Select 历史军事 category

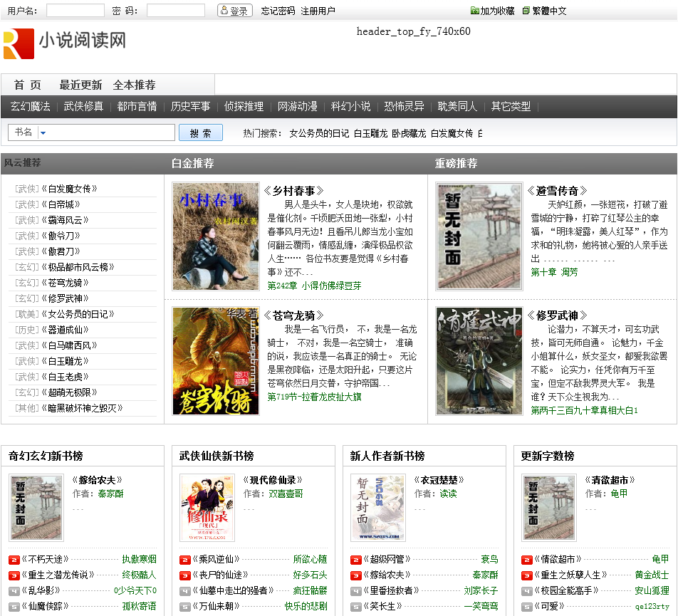[190, 106]
